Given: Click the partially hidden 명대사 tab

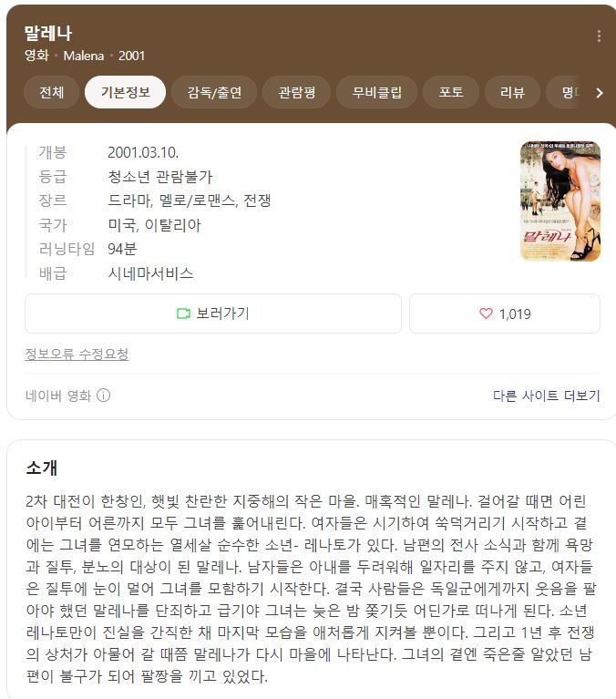Looking at the screenshot, I should (570, 92).
